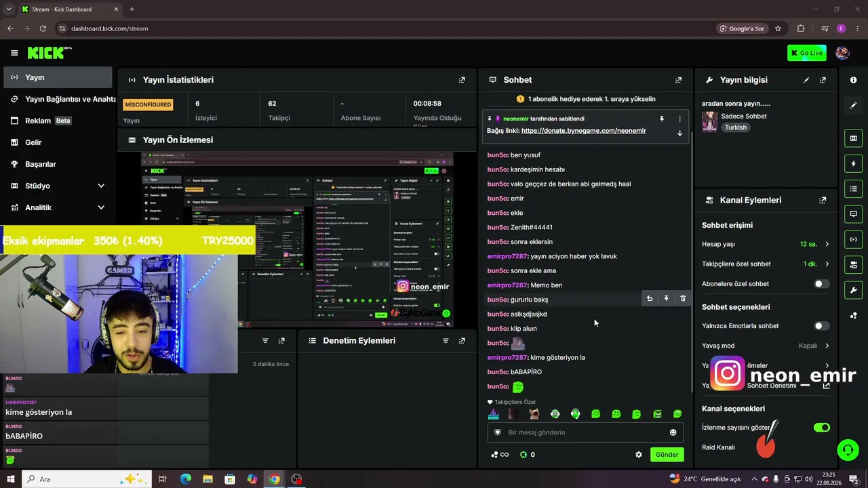Delete the "gururlu bakş" chat message

coord(683,299)
